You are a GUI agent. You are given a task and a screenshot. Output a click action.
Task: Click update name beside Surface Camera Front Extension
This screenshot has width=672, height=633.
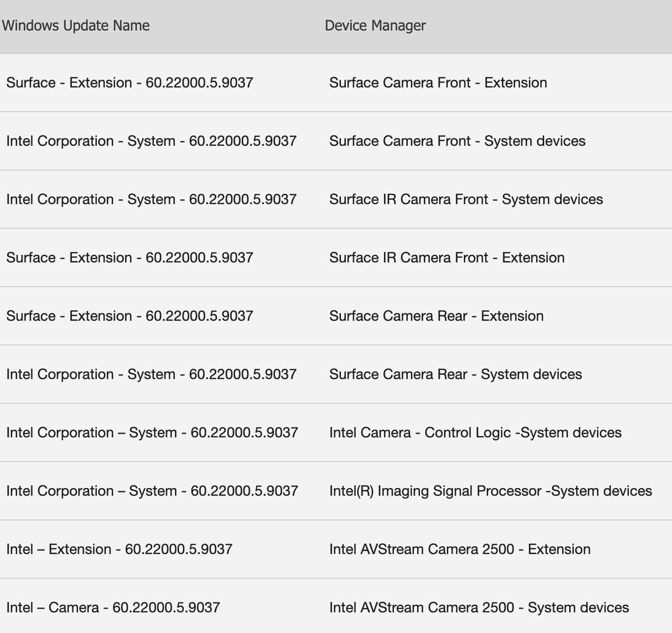(x=130, y=83)
